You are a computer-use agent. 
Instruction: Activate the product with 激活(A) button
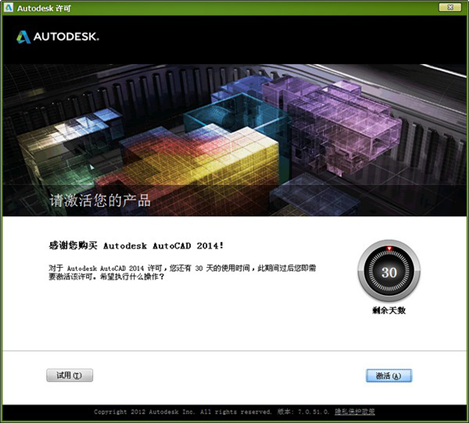[x=389, y=376]
